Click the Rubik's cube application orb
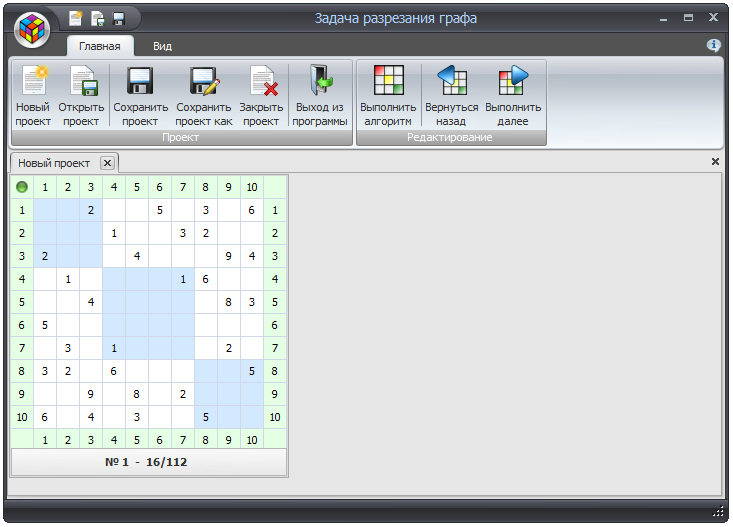 coord(32,29)
